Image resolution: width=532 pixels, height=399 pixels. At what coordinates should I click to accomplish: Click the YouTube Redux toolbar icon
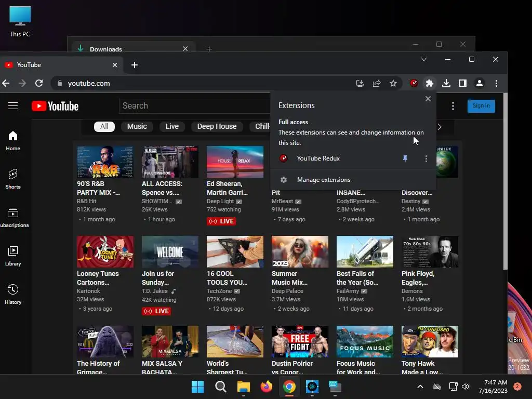tap(414, 83)
